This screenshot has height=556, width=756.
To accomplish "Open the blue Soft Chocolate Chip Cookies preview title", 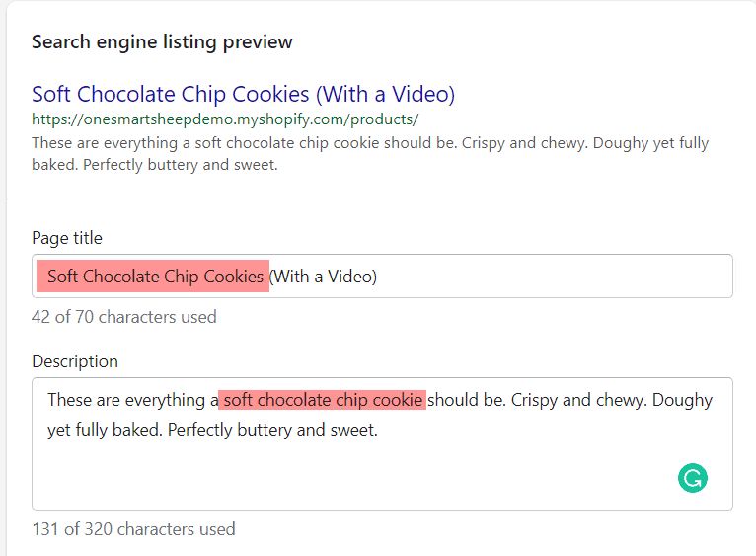I will coord(244,94).
